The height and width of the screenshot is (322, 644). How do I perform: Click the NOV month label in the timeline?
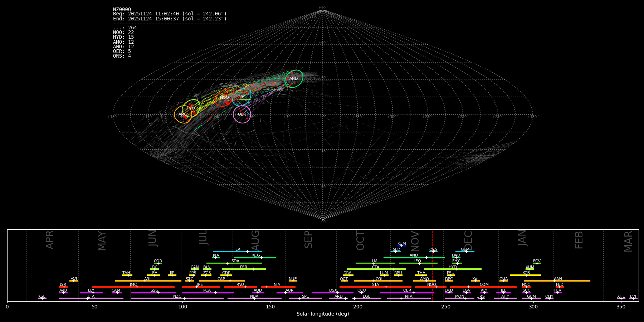pos(415,241)
